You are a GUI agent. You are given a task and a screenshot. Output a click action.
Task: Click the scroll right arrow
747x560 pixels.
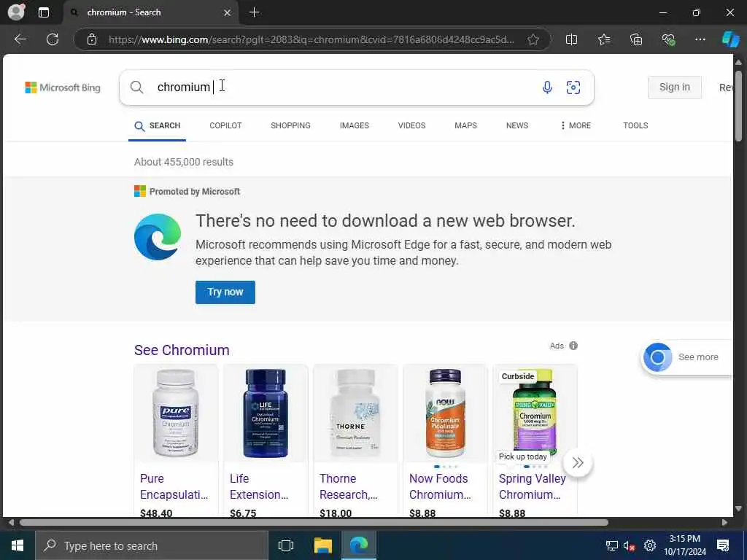(724, 522)
